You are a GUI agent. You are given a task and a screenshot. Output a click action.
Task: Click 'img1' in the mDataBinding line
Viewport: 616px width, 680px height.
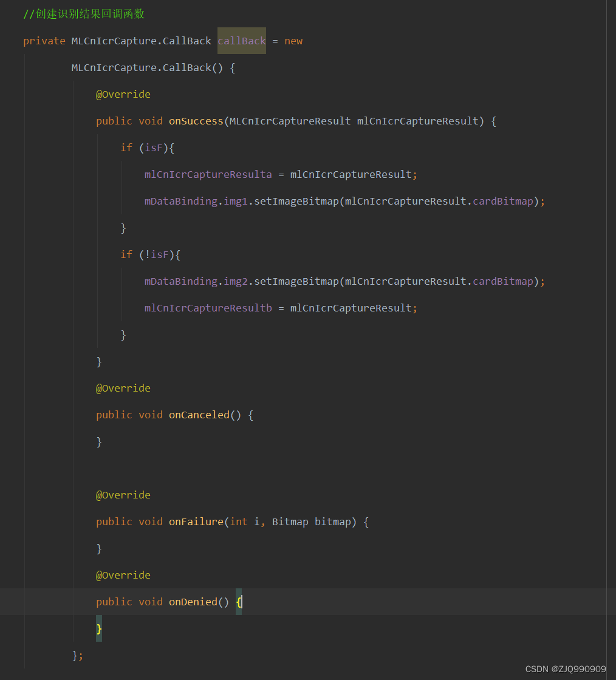(236, 201)
